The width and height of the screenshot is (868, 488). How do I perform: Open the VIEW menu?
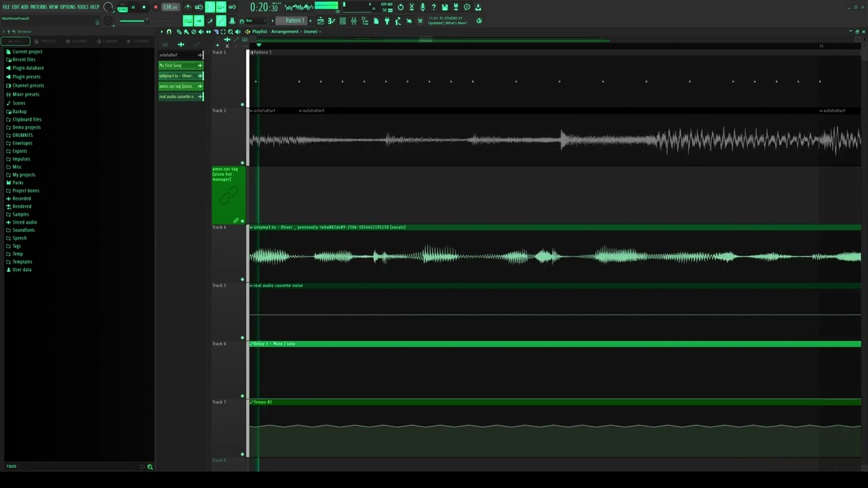(x=54, y=7)
